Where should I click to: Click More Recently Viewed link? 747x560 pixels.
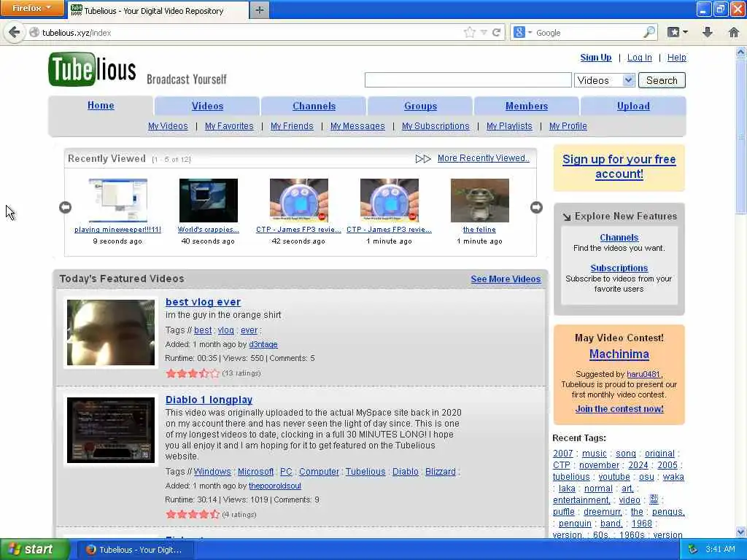483,158
